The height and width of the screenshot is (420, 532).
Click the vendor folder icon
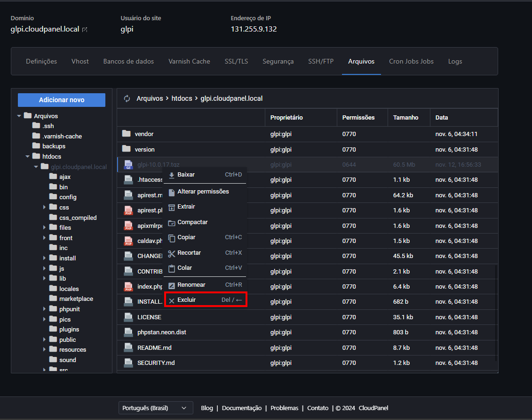[x=126, y=134]
